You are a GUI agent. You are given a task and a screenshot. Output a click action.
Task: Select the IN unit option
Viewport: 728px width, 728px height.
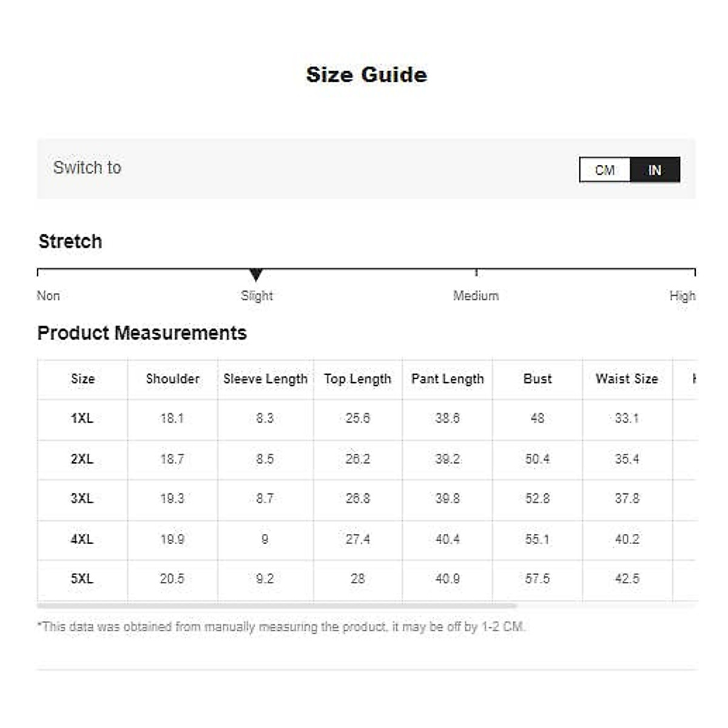coord(655,170)
